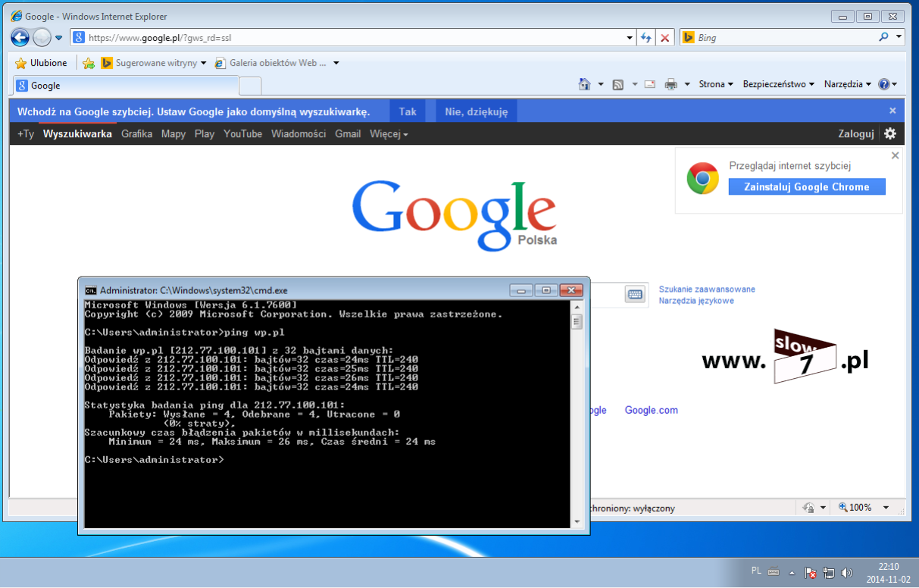919x588 pixels.
Task: Click the Read mail envelope icon
Action: pos(650,84)
